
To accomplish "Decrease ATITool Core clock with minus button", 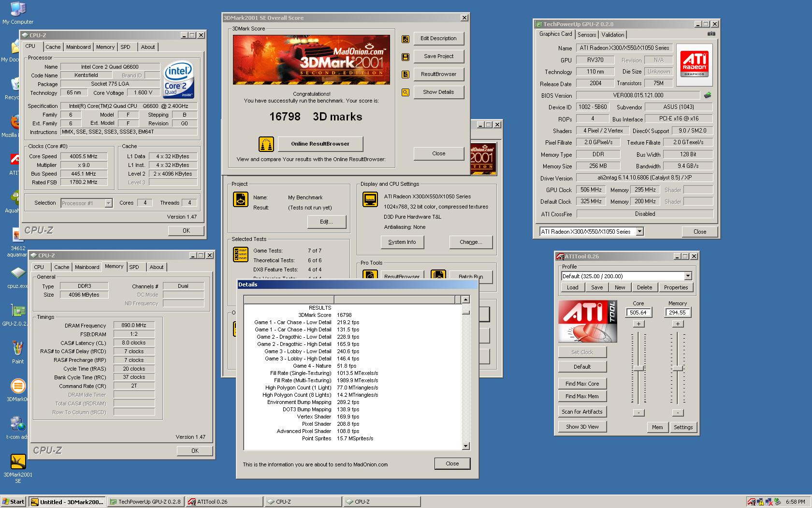I will pyautogui.click(x=638, y=413).
